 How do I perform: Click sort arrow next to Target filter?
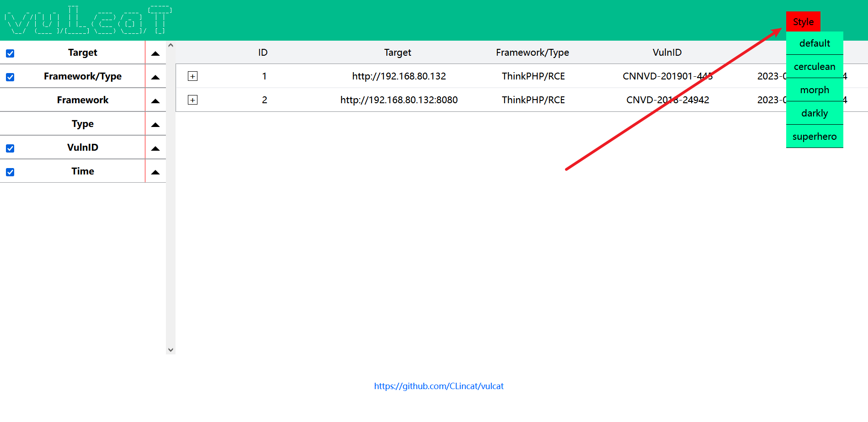155,53
